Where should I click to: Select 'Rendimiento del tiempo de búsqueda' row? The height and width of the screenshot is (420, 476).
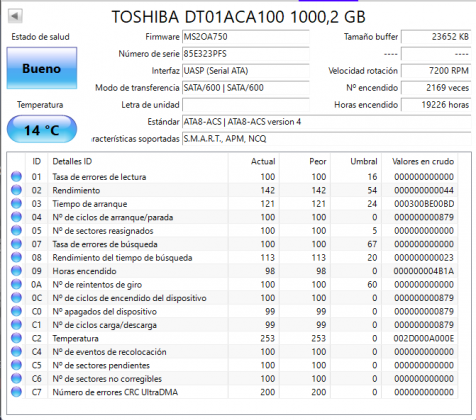click(x=233, y=257)
